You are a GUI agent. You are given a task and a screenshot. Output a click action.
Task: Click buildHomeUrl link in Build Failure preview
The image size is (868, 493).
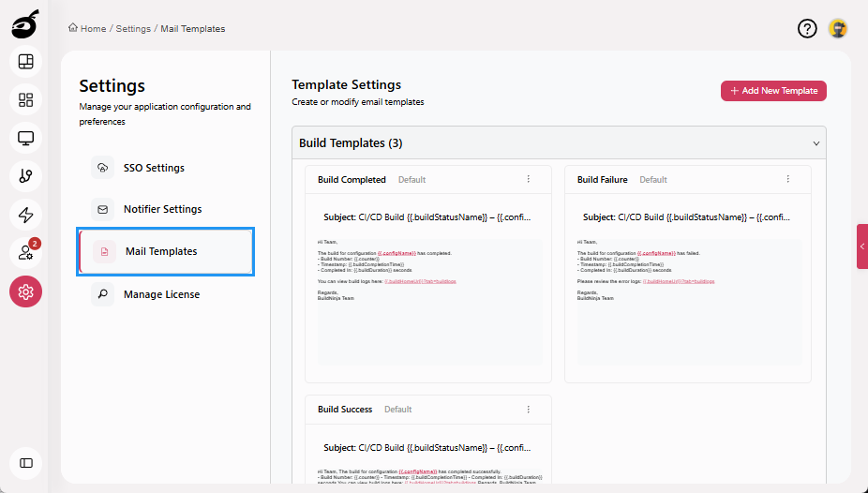[679, 281]
